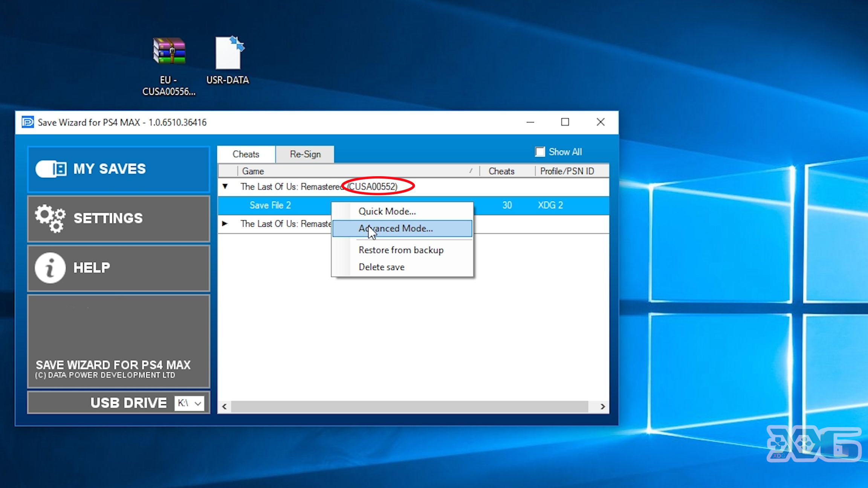
Task: Select Advanced Mode from context menu
Action: click(396, 228)
